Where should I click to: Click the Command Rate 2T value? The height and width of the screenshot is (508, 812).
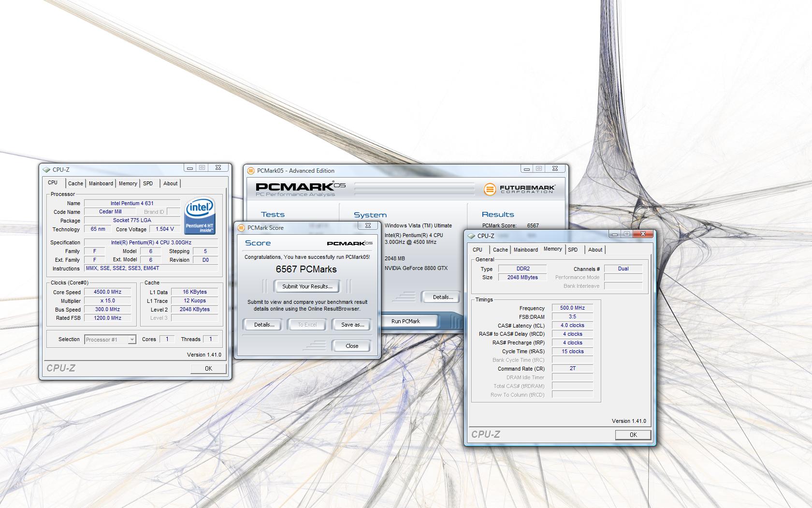pyautogui.click(x=572, y=369)
